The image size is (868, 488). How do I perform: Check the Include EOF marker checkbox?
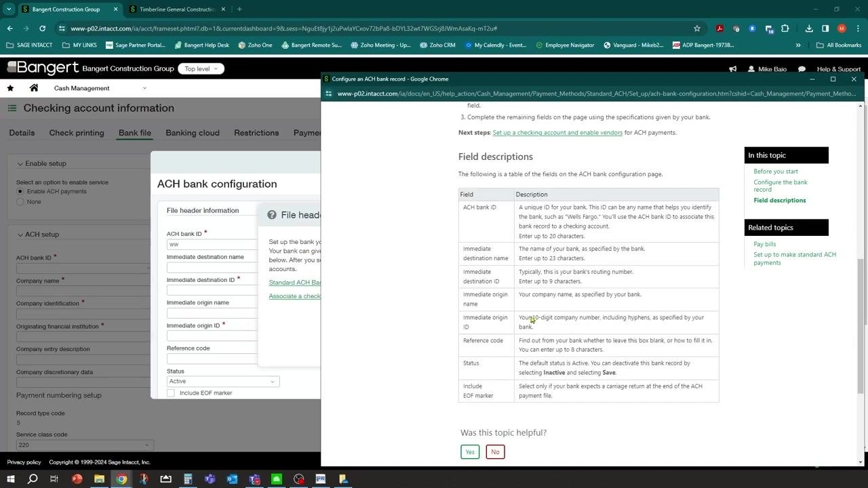[x=171, y=393]
